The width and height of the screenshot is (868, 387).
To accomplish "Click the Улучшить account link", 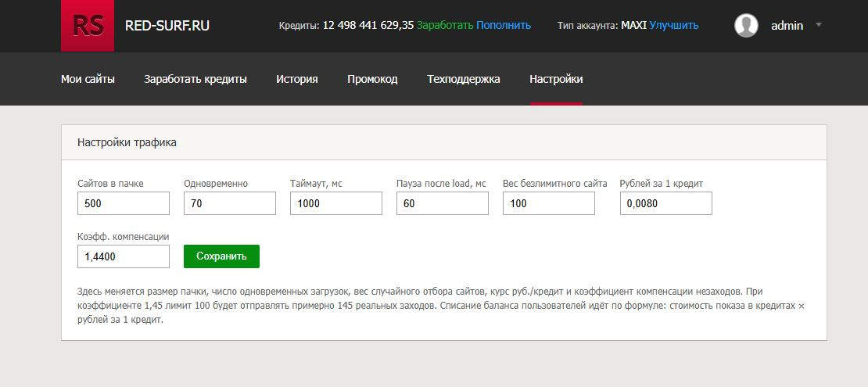I will tap(674, 26).
